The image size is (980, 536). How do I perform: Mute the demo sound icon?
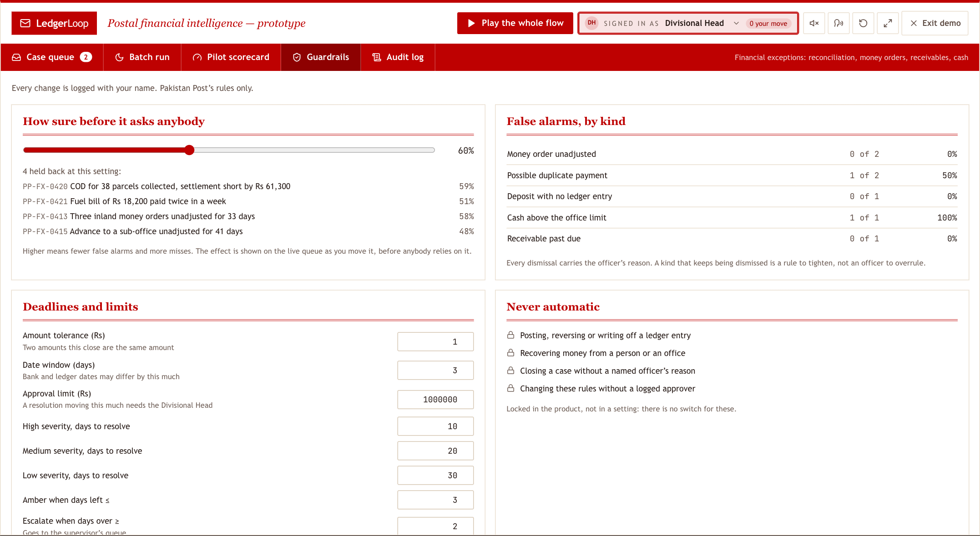click(814, 23)
